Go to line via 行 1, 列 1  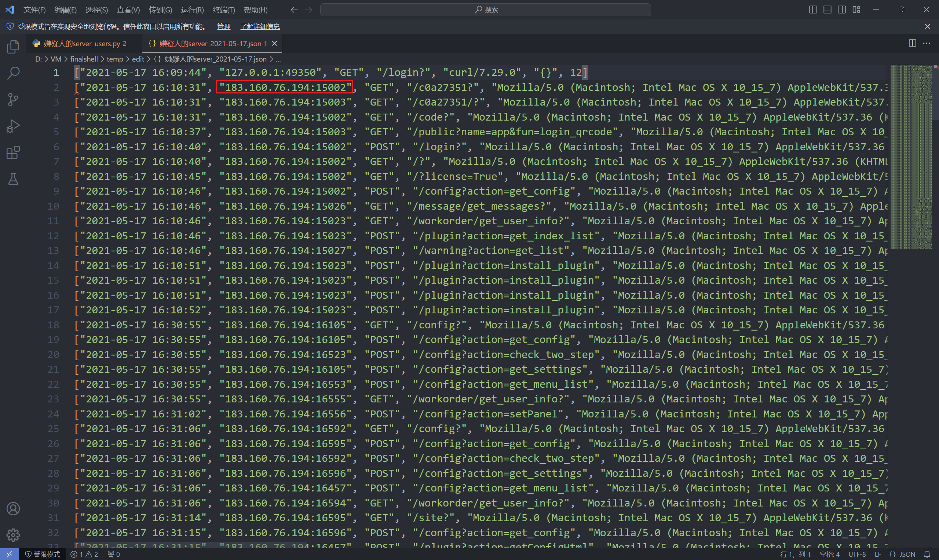coord(795,554)
